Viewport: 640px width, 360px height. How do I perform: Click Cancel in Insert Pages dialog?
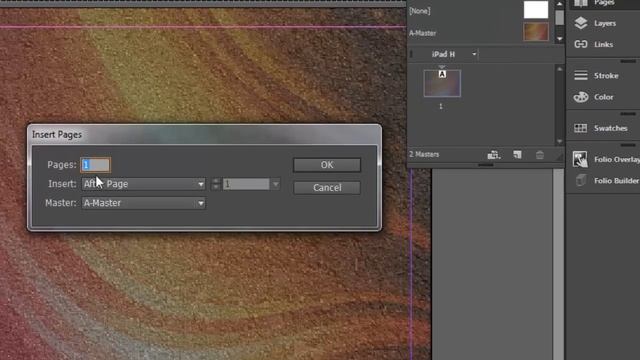pos(327,188)
